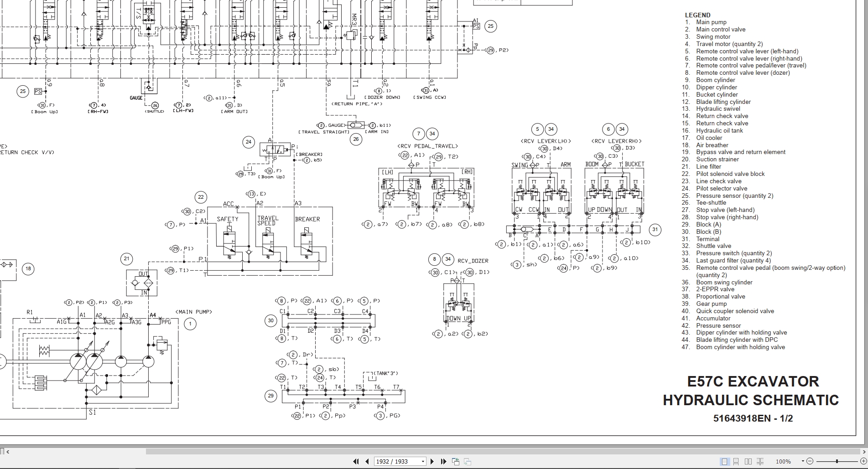Enable continuous facing page view

[x=759, y=462]
